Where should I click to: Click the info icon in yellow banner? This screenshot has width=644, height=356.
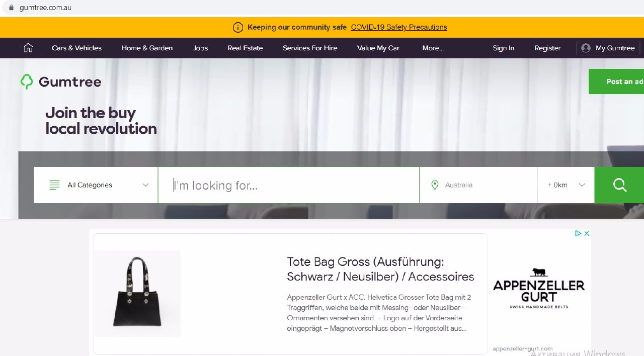coord(238,27)
